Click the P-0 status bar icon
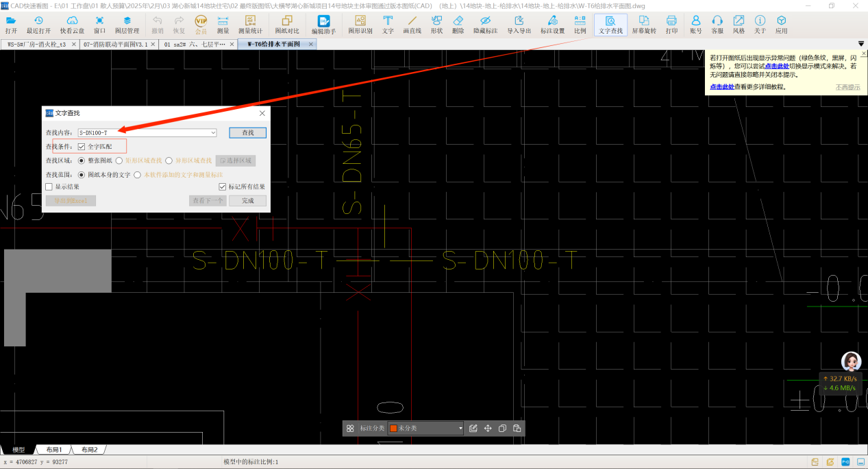 pos(845,462)
